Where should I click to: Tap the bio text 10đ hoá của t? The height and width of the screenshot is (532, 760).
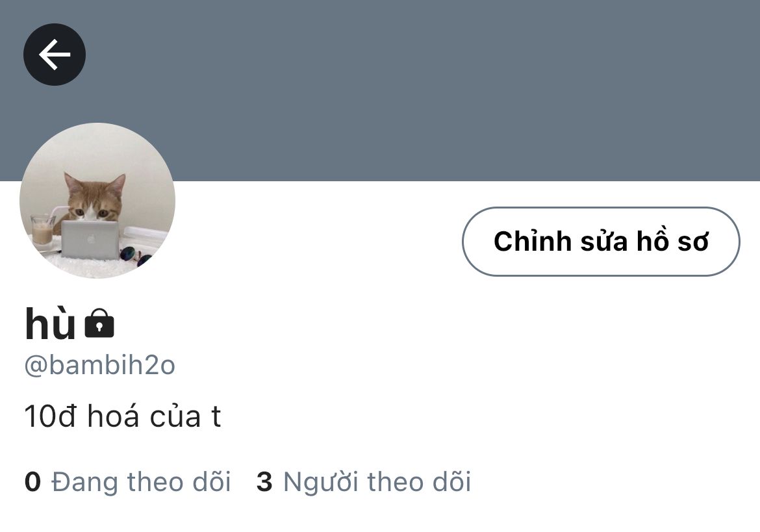coord(123,416)
